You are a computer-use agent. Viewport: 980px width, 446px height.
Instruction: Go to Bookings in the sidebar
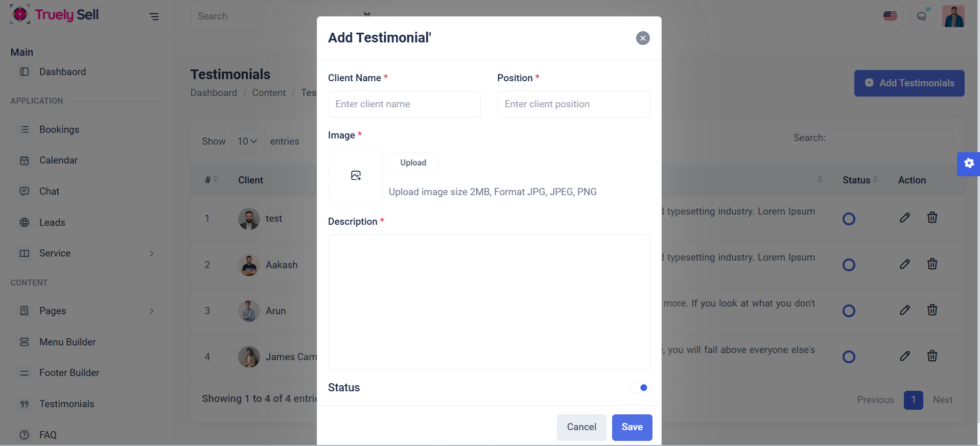point(59,130)
